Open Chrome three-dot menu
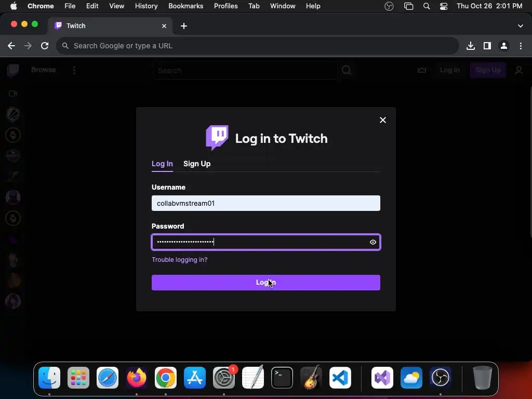This screenshot has height=399, width=532. tap(521, 46)
